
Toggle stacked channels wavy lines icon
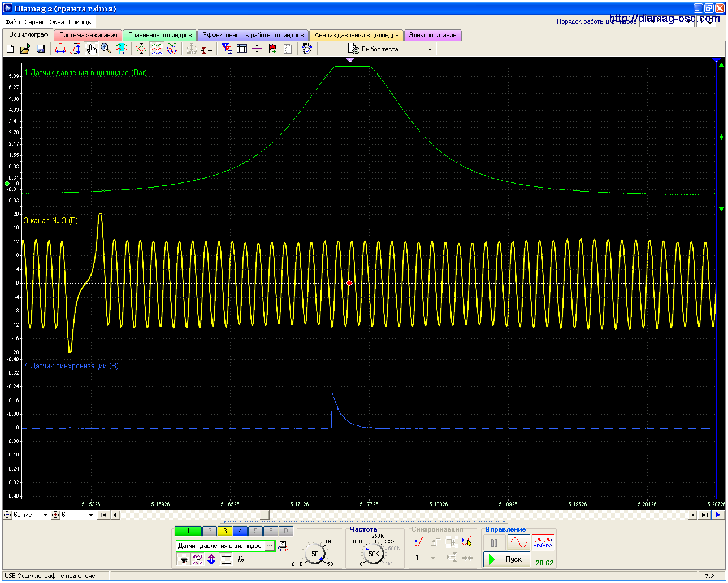(x=157, y=49)
